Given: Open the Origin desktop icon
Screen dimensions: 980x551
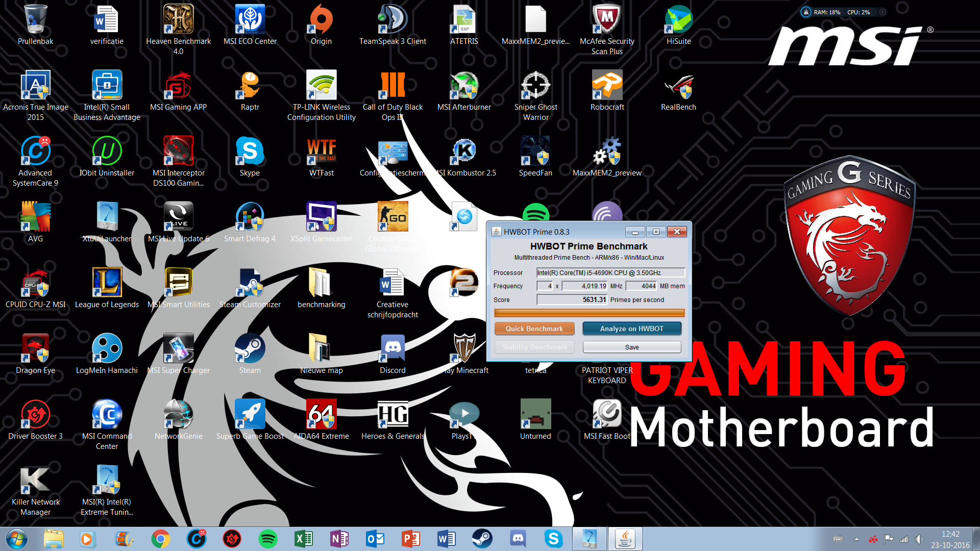Looking at the screenshot, I should [321, 24].
